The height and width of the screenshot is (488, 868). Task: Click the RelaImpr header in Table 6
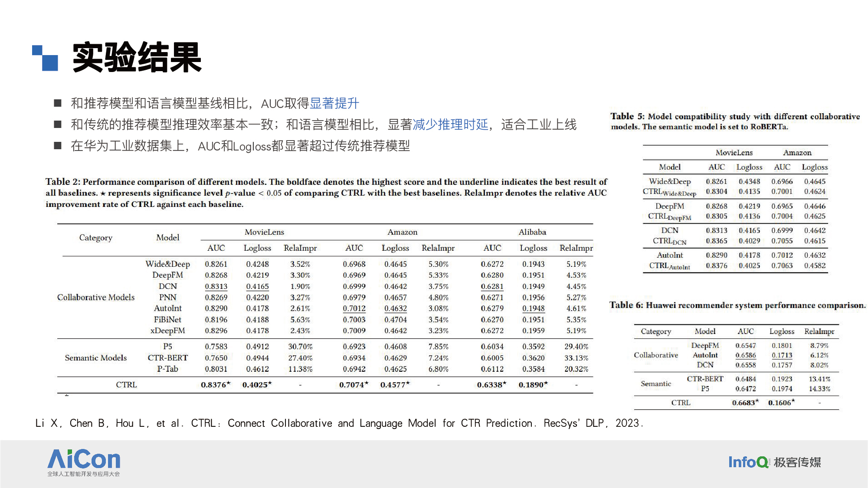click(819, 331)
